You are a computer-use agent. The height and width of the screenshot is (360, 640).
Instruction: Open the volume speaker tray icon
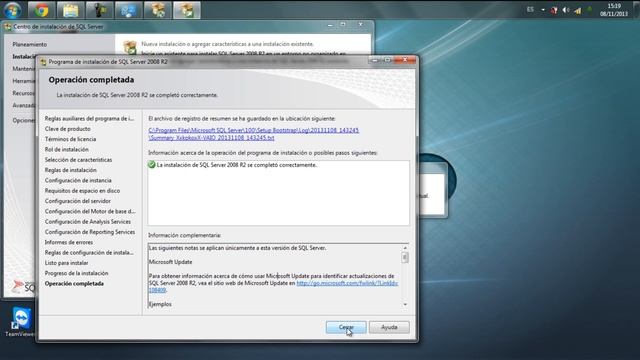point(566,10)
